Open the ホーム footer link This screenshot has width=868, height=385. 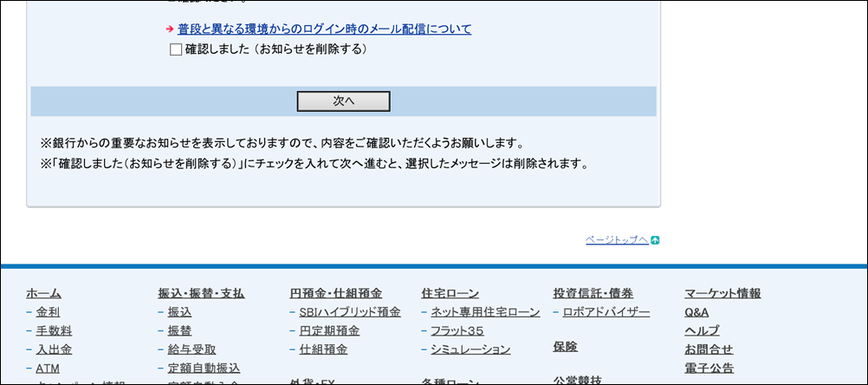pos(43,294)
